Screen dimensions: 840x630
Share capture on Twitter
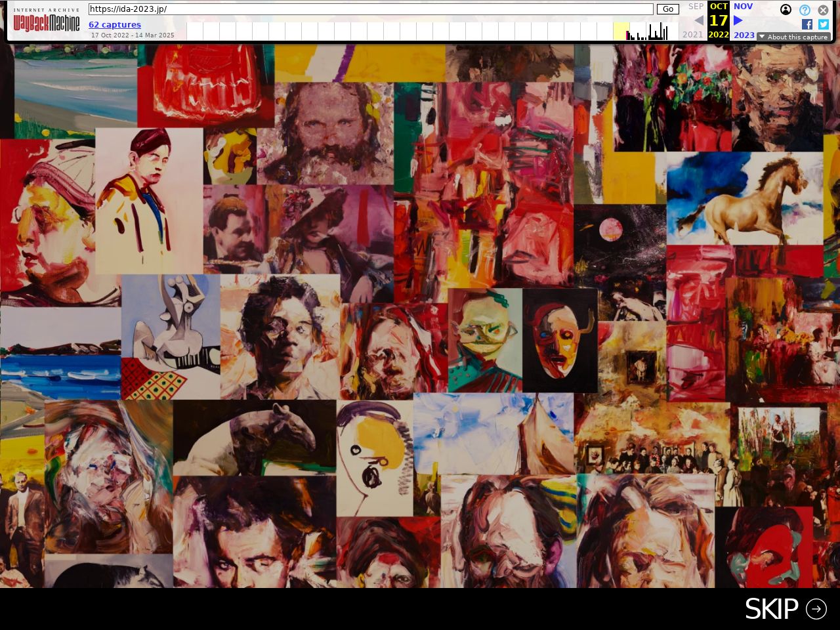[823, 24]
